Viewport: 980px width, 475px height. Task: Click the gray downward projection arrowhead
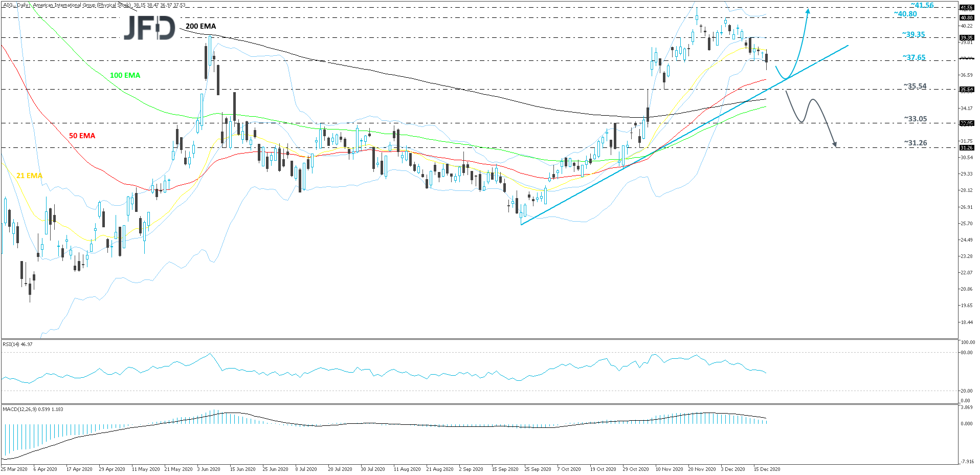point(835,144)
